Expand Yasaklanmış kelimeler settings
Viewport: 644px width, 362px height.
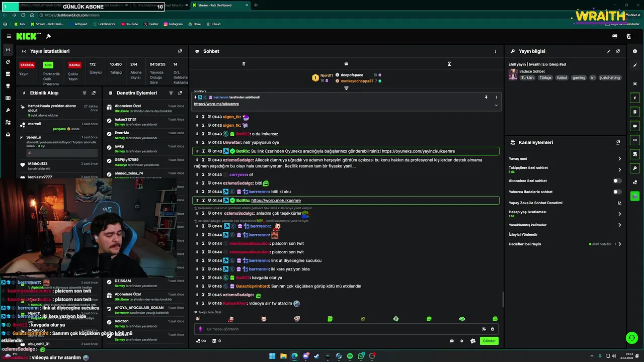619,225
